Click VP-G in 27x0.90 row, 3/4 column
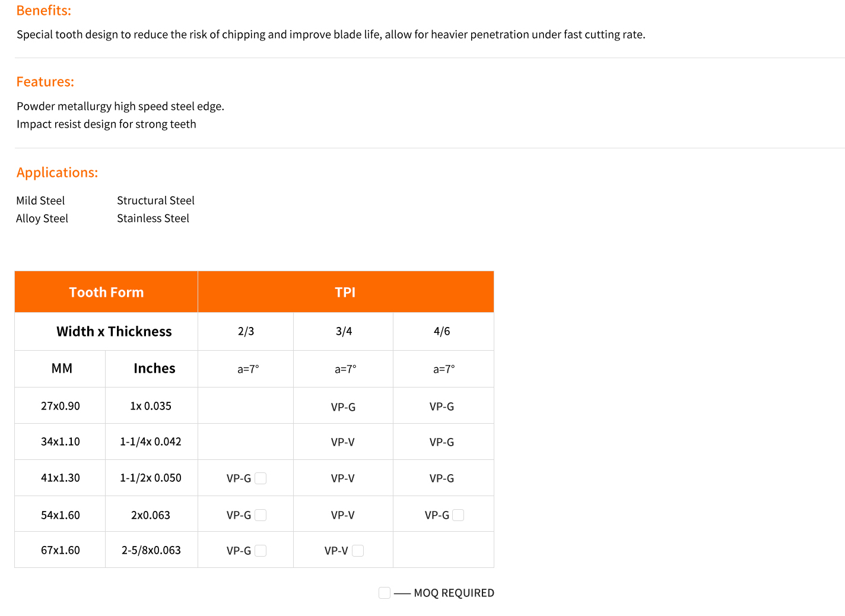 pos(343,407)
